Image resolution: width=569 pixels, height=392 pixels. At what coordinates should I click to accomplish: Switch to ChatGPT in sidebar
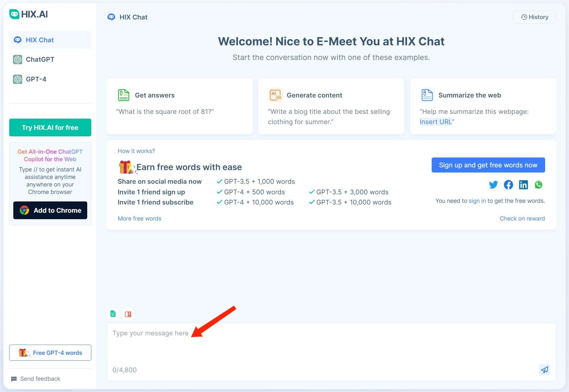[x=50, y=59]
